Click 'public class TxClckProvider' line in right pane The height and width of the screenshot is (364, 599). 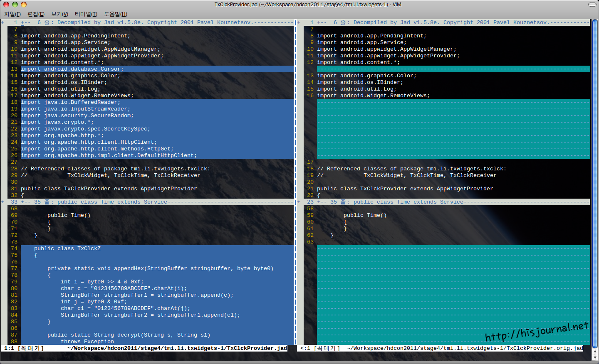tap(405, 189)
